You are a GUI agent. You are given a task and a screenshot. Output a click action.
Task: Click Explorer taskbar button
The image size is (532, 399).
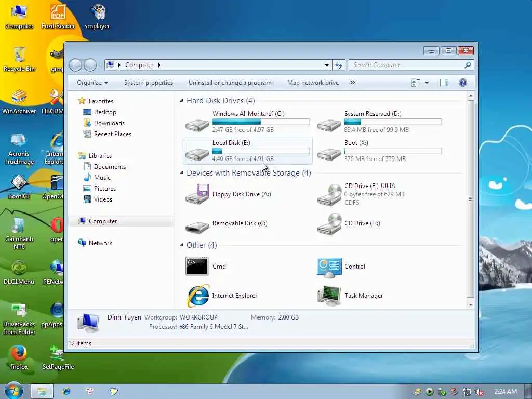click(x=42, y=392)
